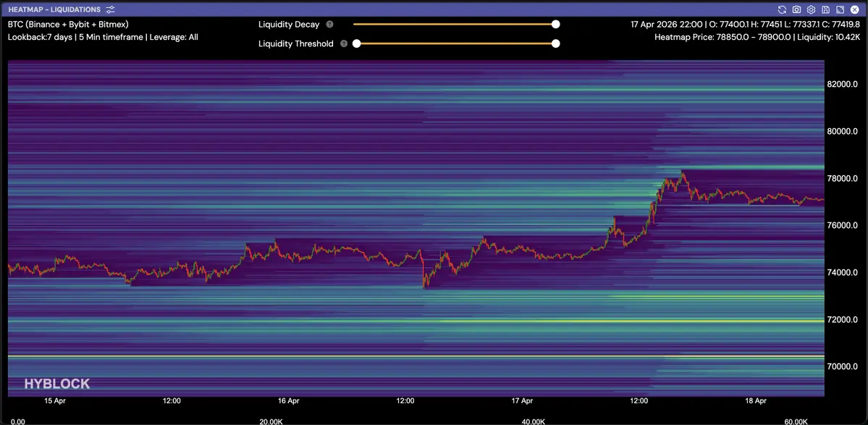Save the heatmap layout with the disk icon
This screenshot has width=868, height=425.
[x=825, y=9]
